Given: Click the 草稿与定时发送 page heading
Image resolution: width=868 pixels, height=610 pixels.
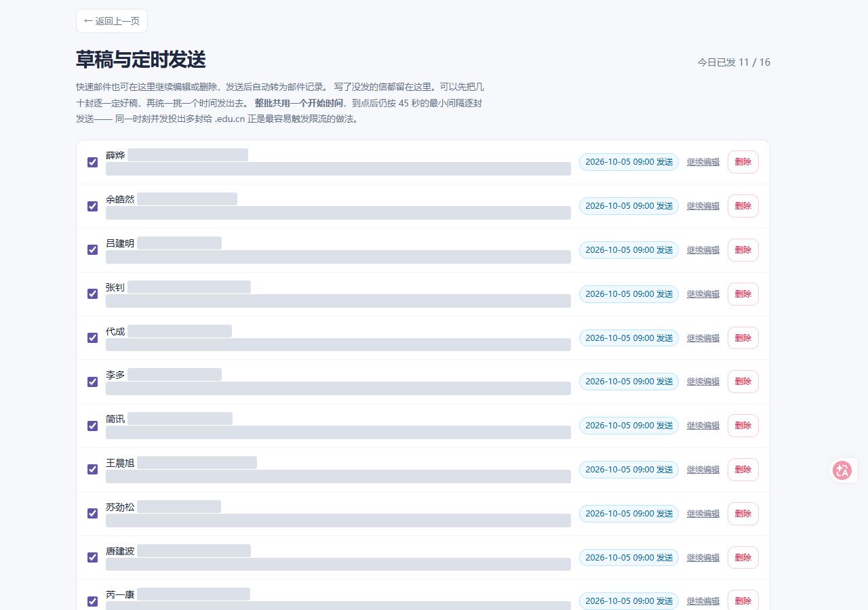Looking at the screenshot, I should tap(141, 60).
